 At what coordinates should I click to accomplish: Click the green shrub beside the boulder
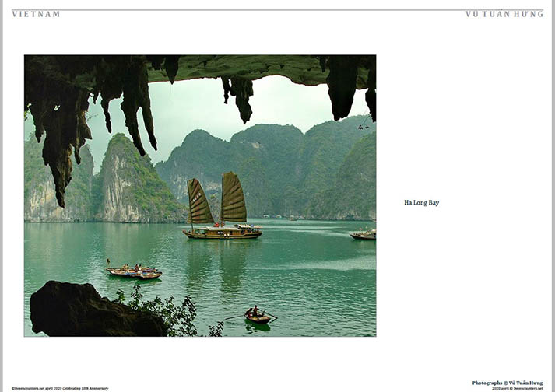(x=167, y=311)
